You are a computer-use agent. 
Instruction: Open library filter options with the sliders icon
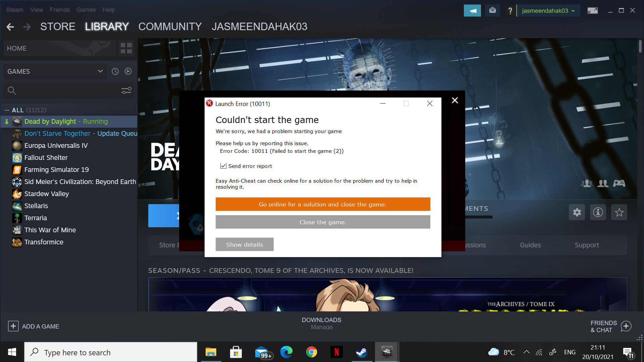126,90
